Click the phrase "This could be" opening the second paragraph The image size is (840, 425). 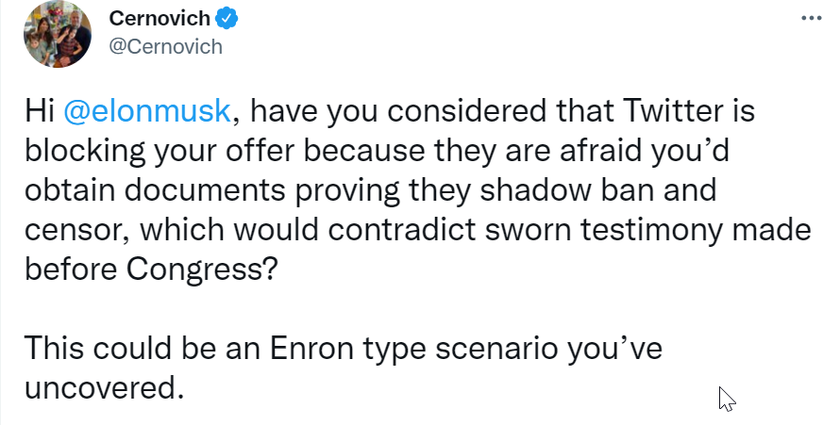coord(121,348)
